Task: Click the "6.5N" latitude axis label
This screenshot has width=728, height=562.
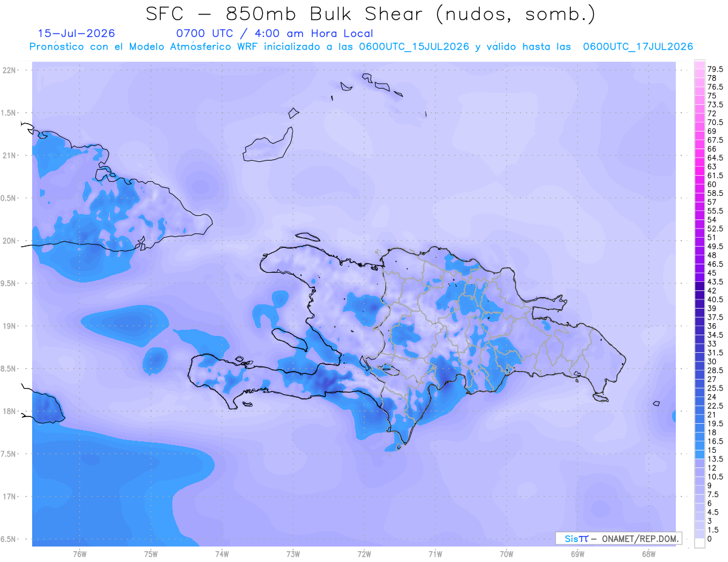Action: click(x=8, y=539)
